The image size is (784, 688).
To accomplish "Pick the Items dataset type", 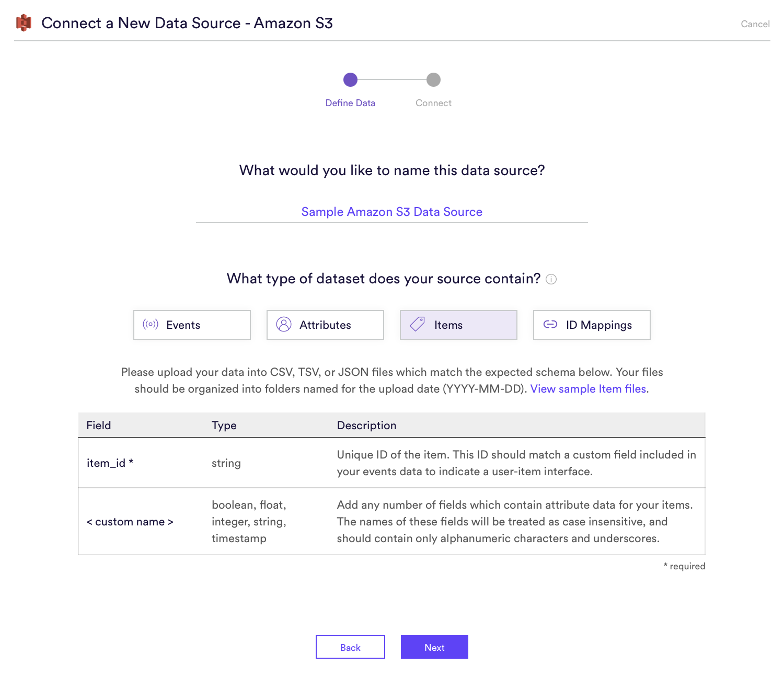I will 458,325.
